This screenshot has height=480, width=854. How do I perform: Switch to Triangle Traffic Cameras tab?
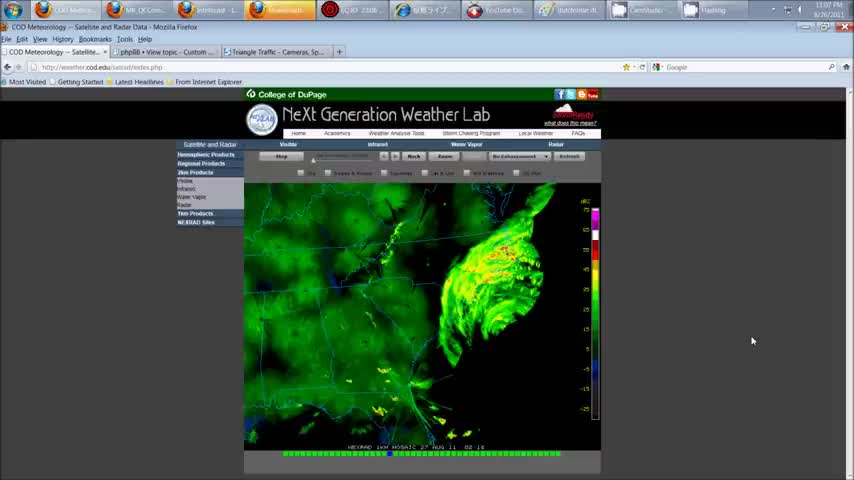(x=276, y=52)
